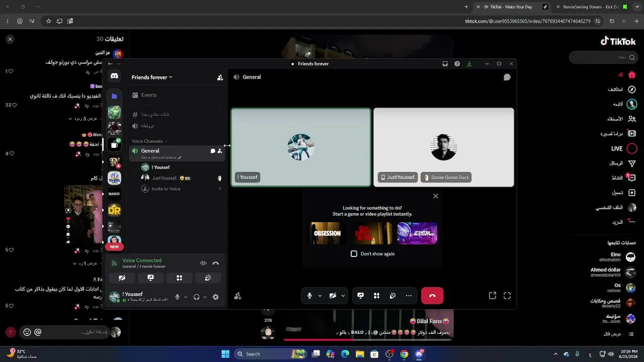The height and width of the screenshot is (362, 644).
Task: Toggle camera in Voice Connected panel
Action: click(x=122, y=278)
